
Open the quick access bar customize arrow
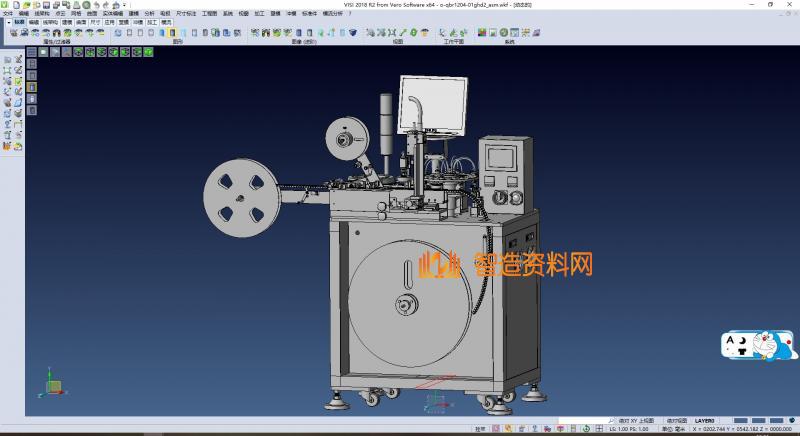click(124, 5)
